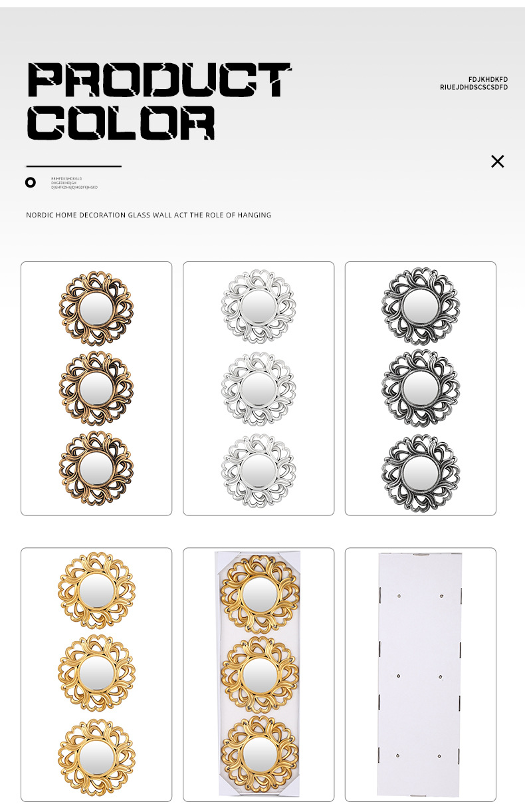Open the bright gold mirror set thumbnail
Image resolution: width=525 pixels, height=812 pixels.
point(96,674)
